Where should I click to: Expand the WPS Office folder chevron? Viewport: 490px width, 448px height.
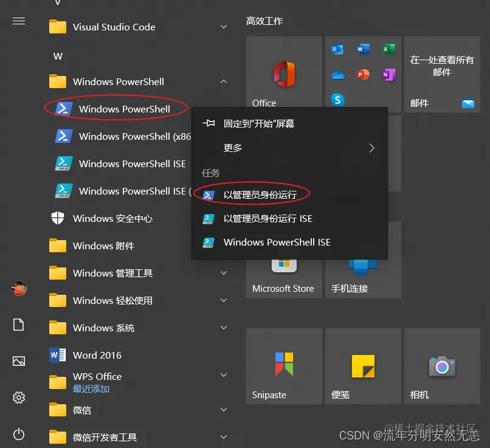pos(224,375)
